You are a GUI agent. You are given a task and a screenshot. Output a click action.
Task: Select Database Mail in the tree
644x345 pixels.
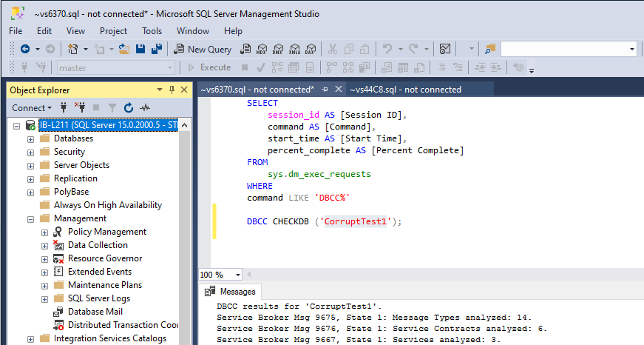(95, 311)
